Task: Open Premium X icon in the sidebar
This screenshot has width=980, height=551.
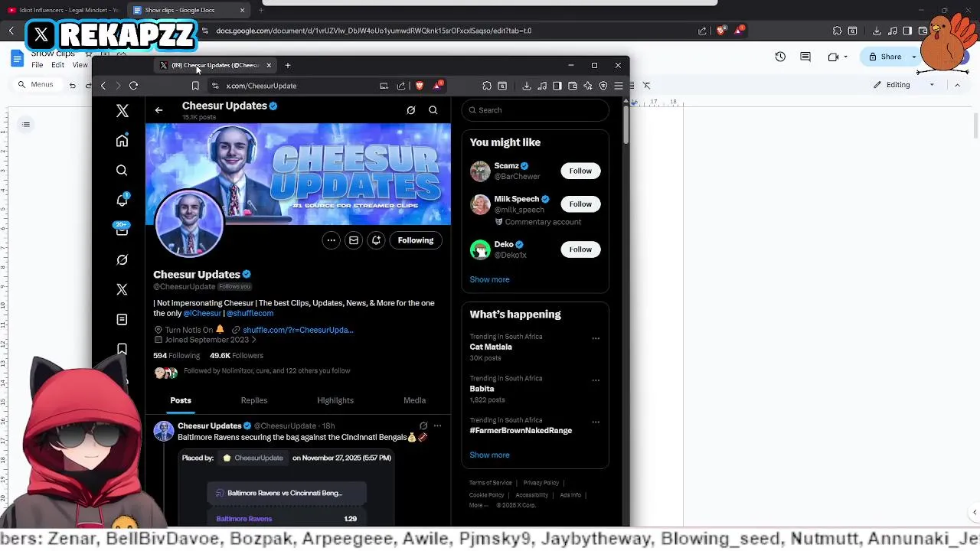Action: pyautogui.click(x=122, y=289)
